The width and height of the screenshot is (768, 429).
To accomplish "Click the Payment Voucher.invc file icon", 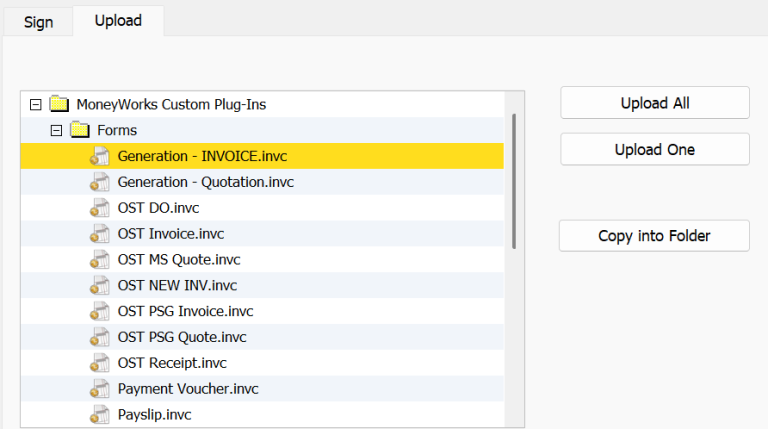I will [99, 389].
